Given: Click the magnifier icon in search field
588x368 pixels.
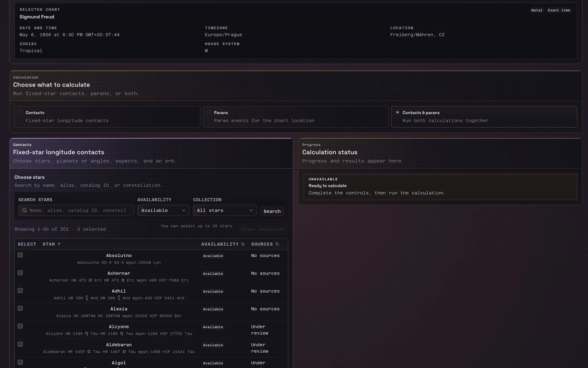Looking at the screenshot, I should [x=24, y=210].
